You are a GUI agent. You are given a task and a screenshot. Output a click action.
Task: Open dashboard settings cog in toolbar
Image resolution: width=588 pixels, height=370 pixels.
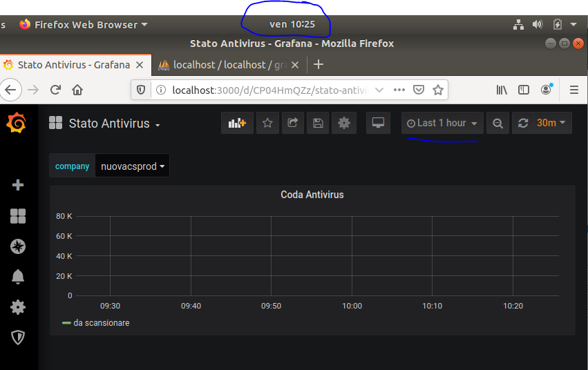click(x=343, y=123)
